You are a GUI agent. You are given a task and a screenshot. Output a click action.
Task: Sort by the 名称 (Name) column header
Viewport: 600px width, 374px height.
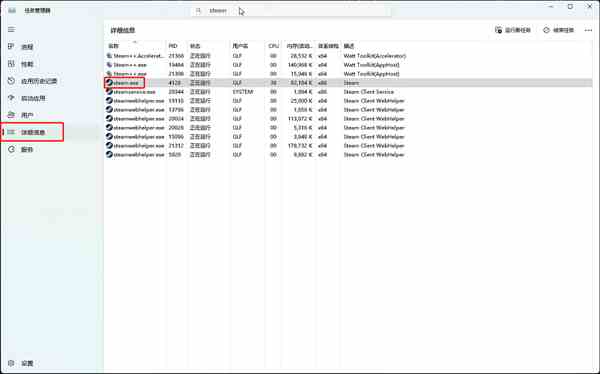tap(135, 46)
